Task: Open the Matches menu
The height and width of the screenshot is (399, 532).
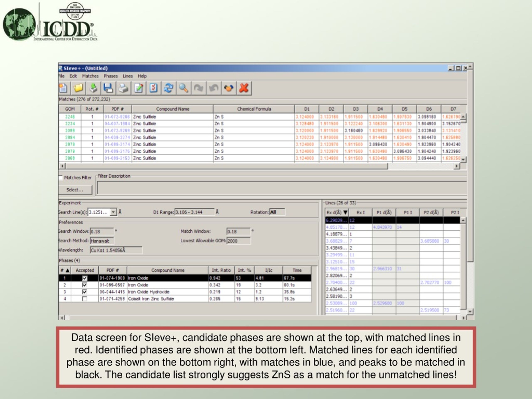Action: click(x=90, y=76)
